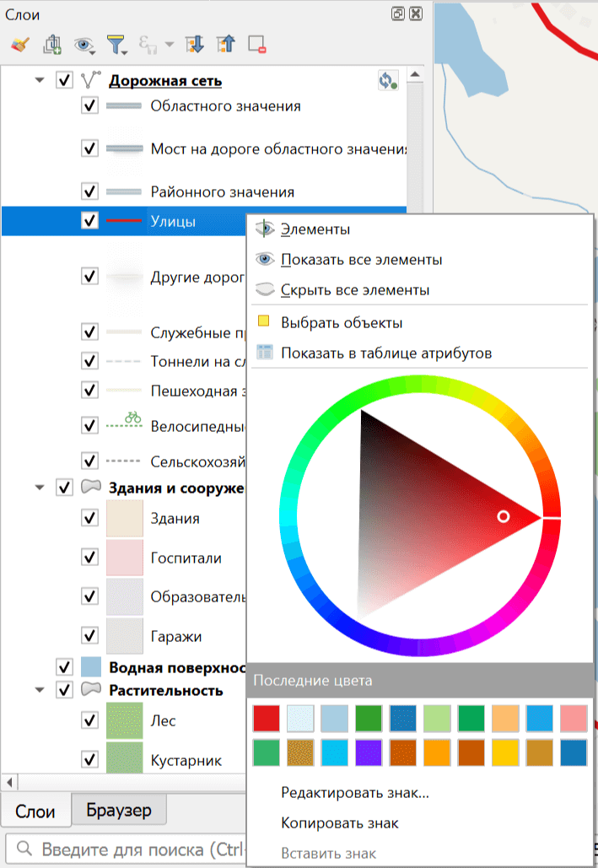
Task: Uncheck Мост на дороге областного значения
Action: [89, 148]
